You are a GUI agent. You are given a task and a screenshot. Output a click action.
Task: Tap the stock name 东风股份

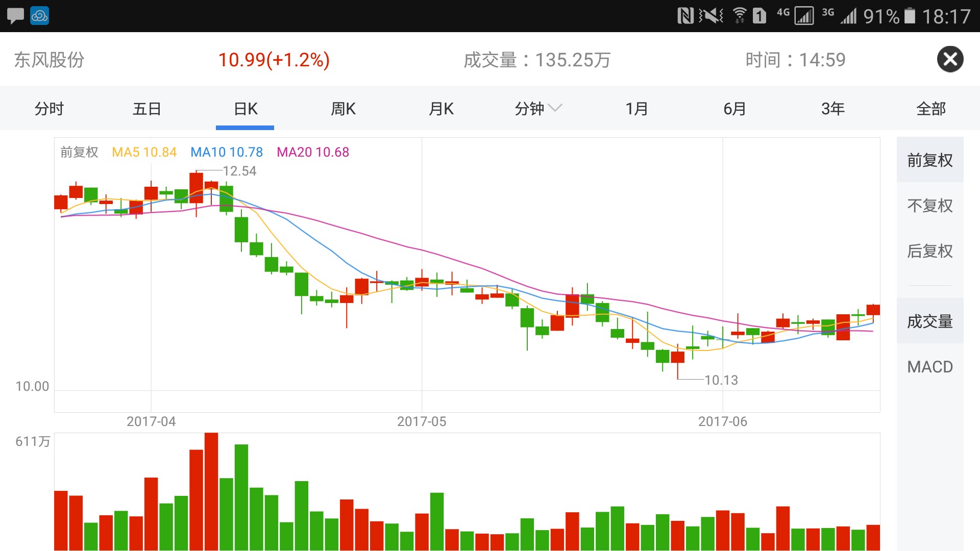(x=49, y=60)
